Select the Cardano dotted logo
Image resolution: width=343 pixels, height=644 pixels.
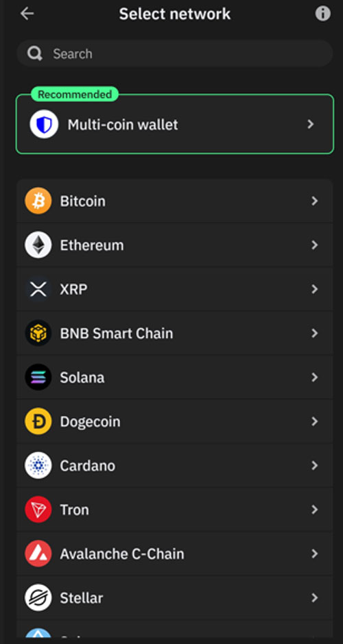point(38,465)
